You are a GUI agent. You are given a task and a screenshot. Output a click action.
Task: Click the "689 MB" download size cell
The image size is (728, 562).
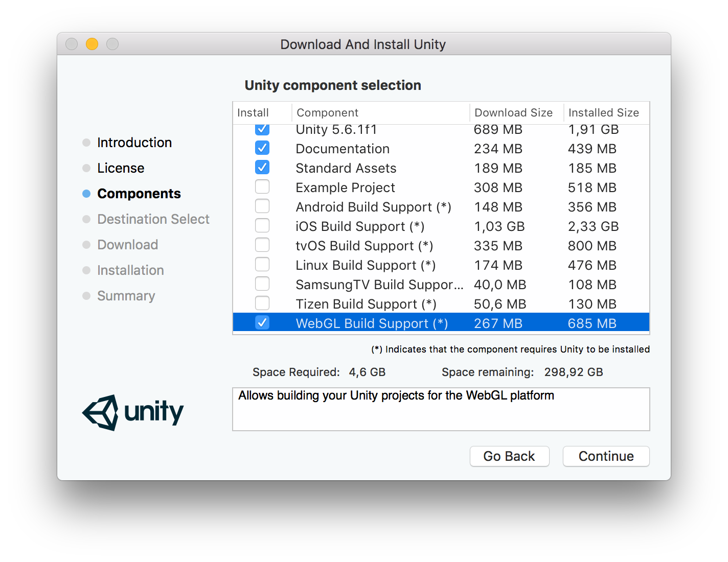tap(498, 130)
